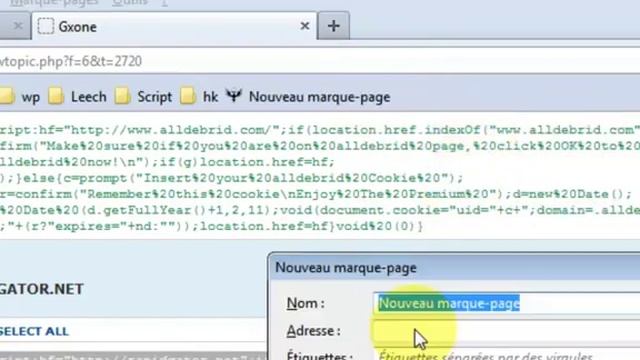
Task: Click the Adresse field in bookmark dialog
Action: tap(506, 331)
